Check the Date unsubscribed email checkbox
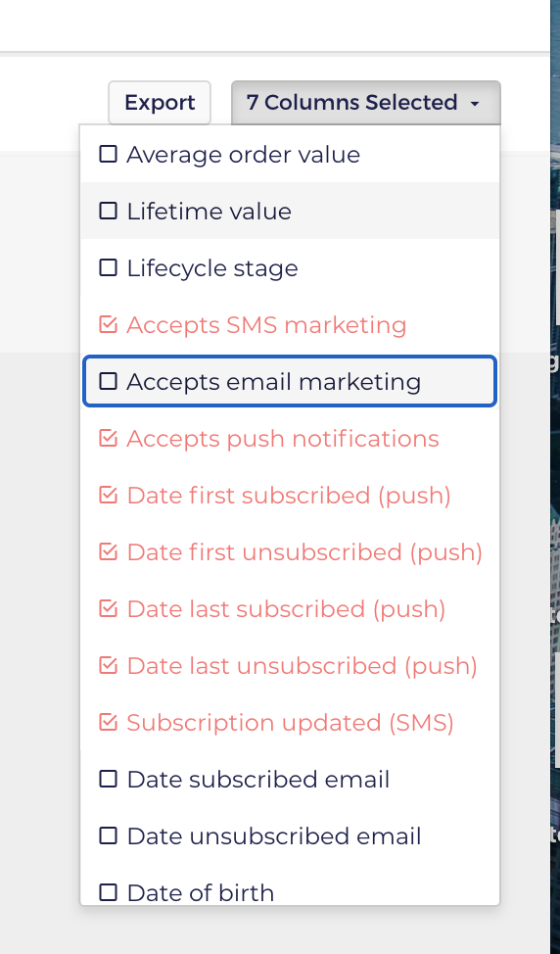The width and height of the screenshot is (560, 954). coord(108,835)
